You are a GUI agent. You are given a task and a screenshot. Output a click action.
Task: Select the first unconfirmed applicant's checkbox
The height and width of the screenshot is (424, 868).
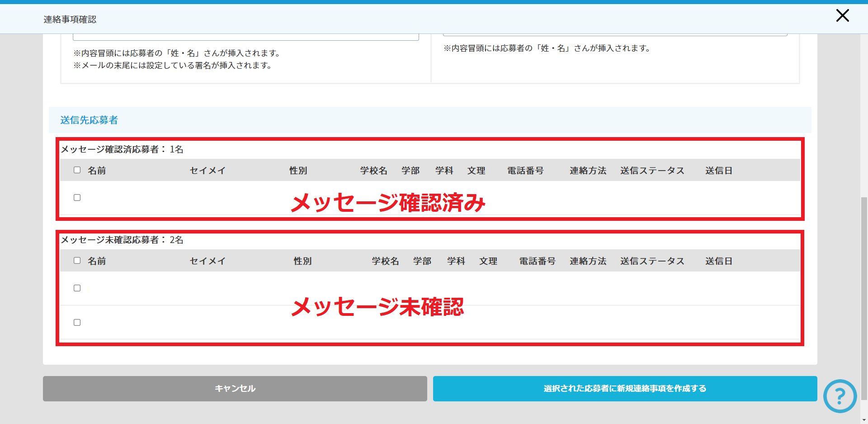coord(77,288)
